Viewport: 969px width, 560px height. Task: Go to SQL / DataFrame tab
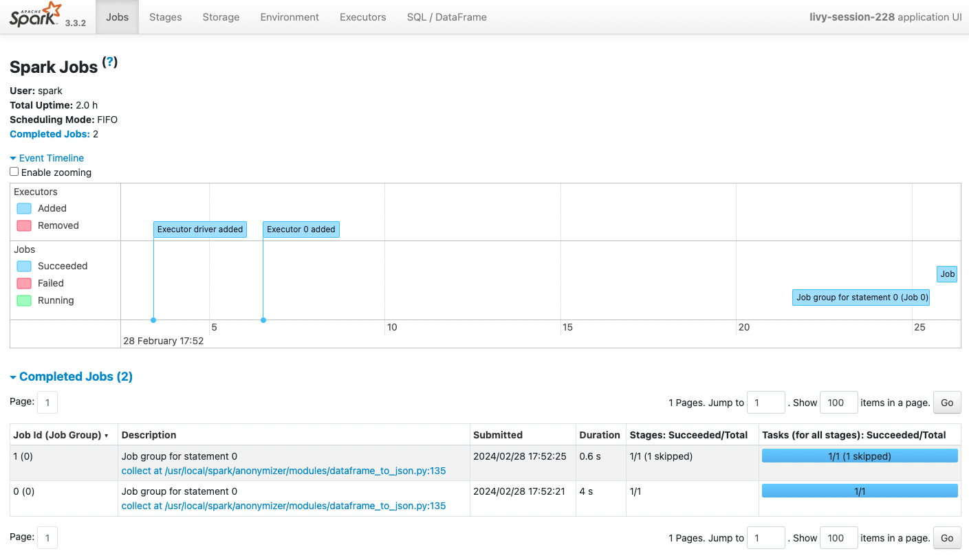click(446, 17)
